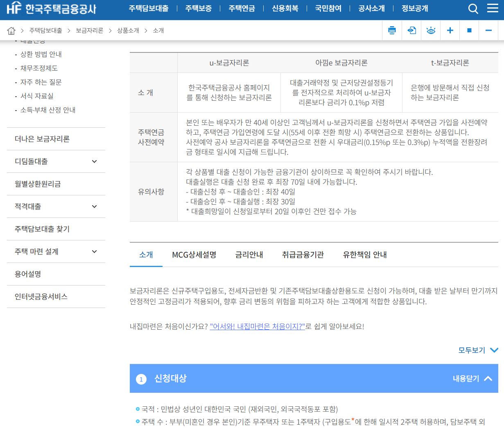Click 상품소개 in the breadcrumb
This screenshot has height=428, width=504.
coord(128,31)
